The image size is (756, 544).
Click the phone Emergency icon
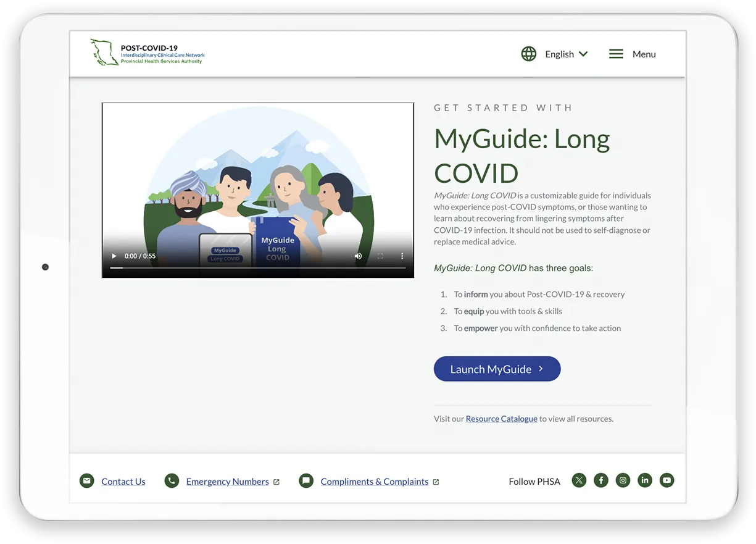coord(172,480)
